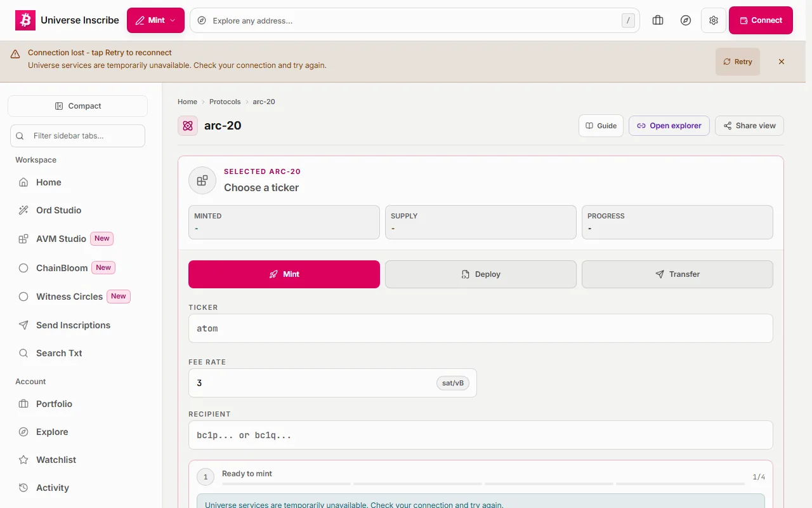
Task: Click the Ready to mint step progress bar
Action: [483, 484]
